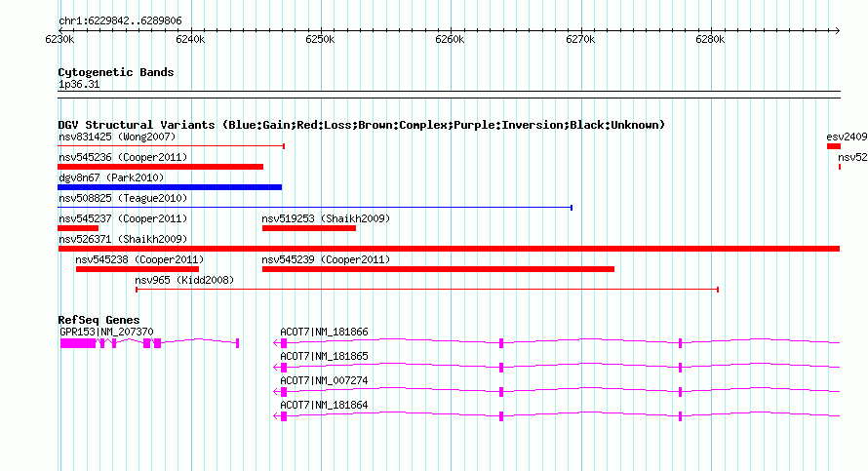Select the nsv519253 (Shaikh2009) loss bar

(309, 228)
